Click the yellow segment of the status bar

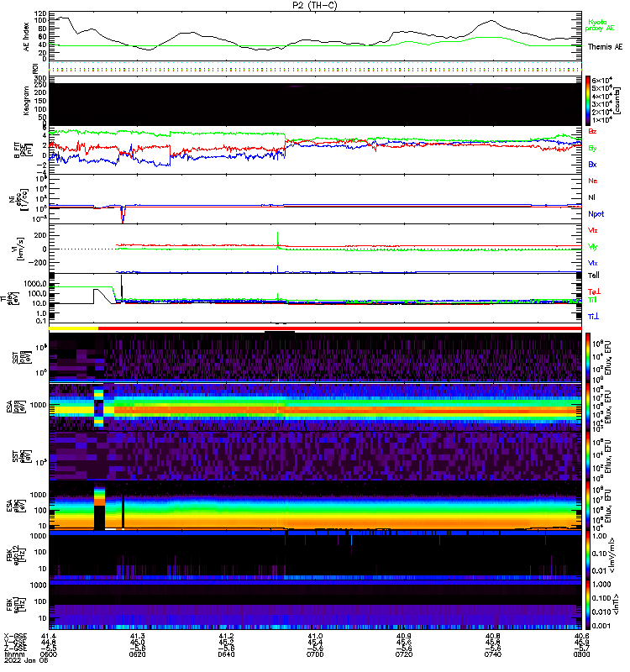(74, 329)
